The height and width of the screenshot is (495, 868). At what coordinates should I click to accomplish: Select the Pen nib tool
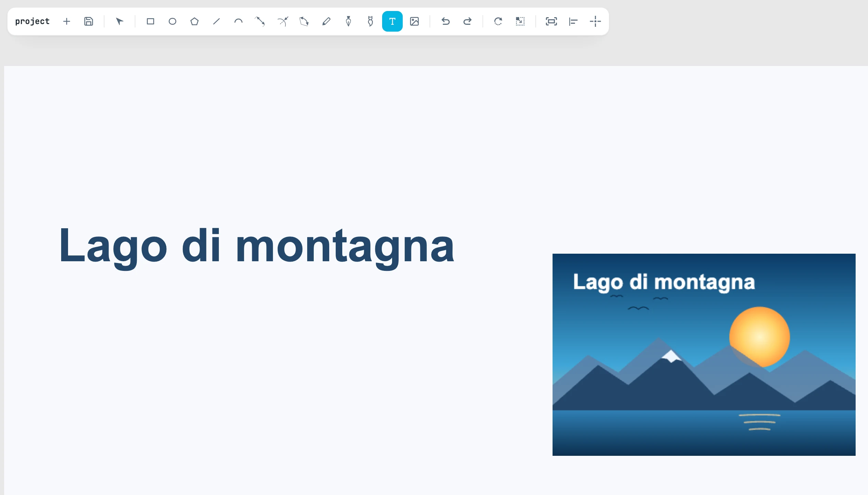pos(348,21)
